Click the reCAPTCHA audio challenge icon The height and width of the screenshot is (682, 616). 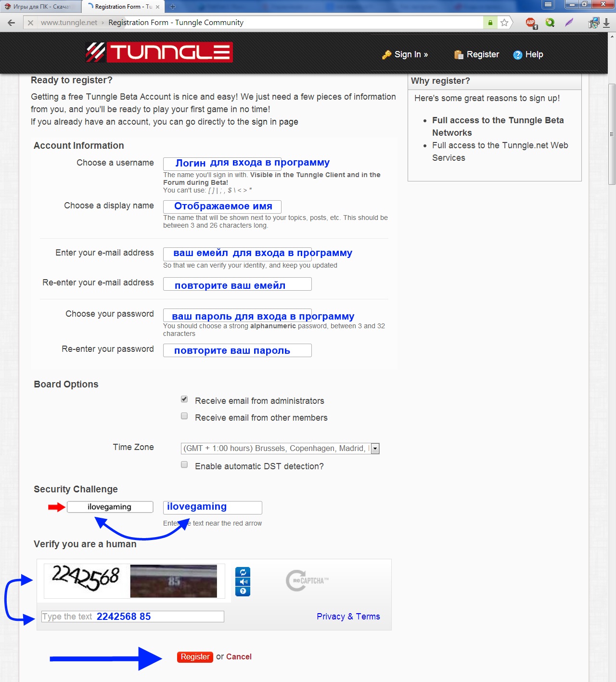pyautogui.click(x=243, y=582)
